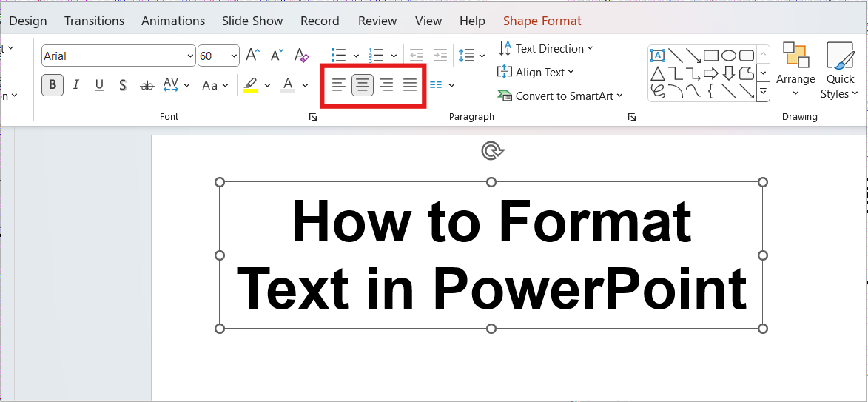Toggle text Shadow effect
This screenshot has width=868, height=402.
click(123, 84)
